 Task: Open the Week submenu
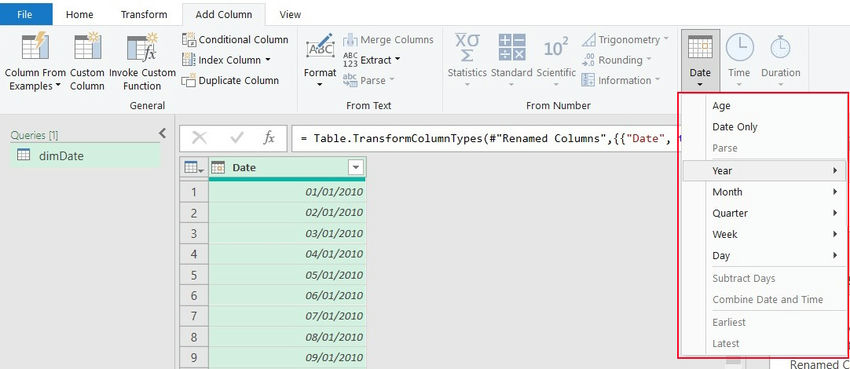click(x=763, y=234)
